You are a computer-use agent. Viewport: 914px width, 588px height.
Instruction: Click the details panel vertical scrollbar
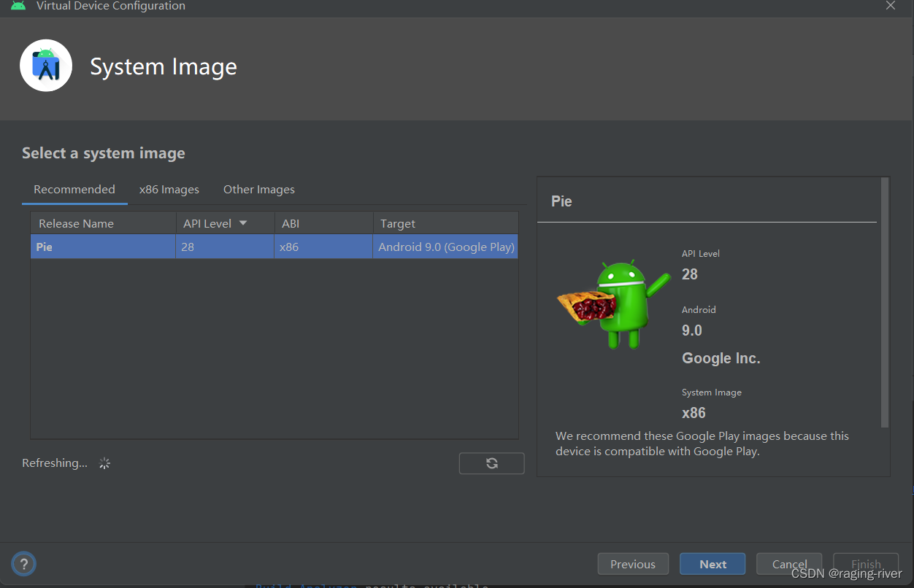click(x=885, y=302)
